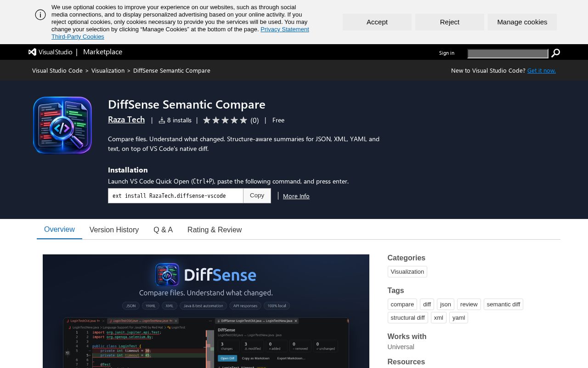
Task: Go to Marketplace home
Action: (102, 52)
